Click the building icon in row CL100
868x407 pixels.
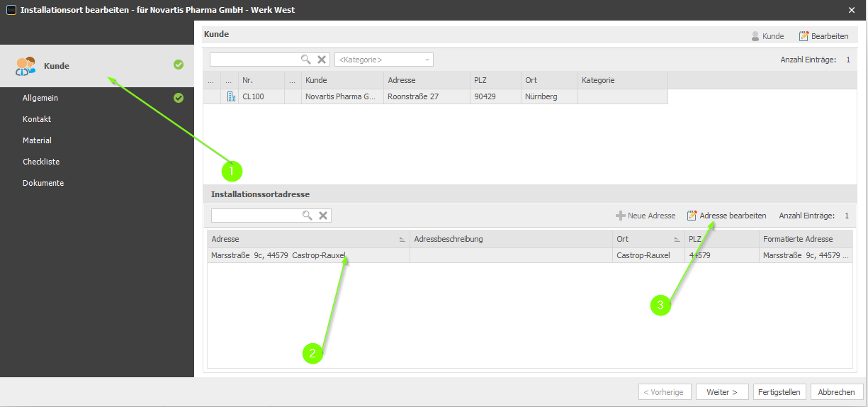pos(231,96)
